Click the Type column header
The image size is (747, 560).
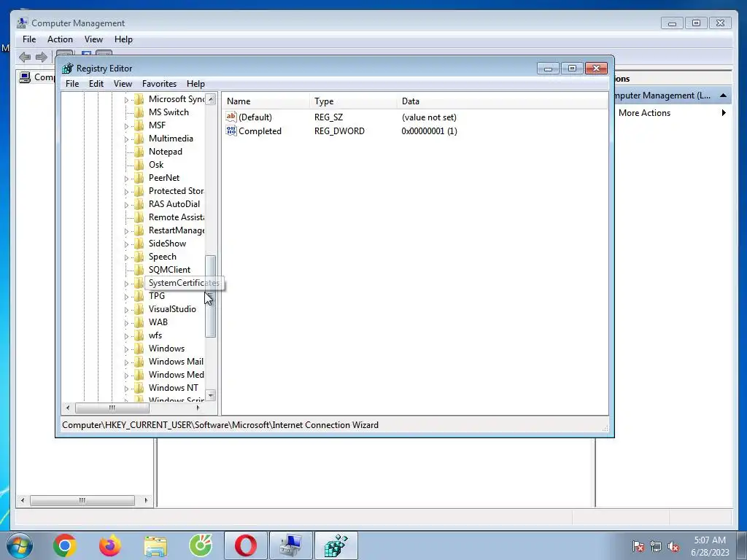click(x=354, y=101)
